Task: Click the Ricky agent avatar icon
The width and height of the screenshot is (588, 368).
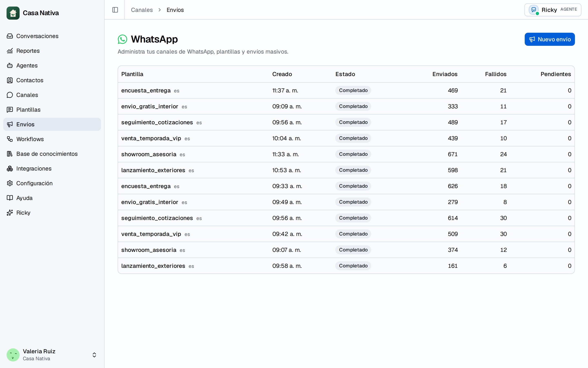Action: (x=533, y=10)
